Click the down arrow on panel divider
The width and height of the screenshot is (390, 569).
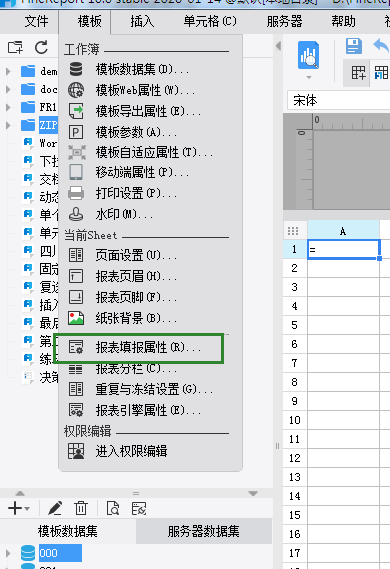point(253,494)
